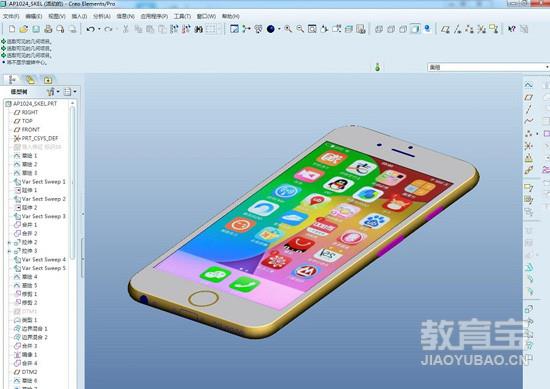Click datum curve tool in right toolbar
Viewport: 550px width, 389px height.
click(529, 121)
